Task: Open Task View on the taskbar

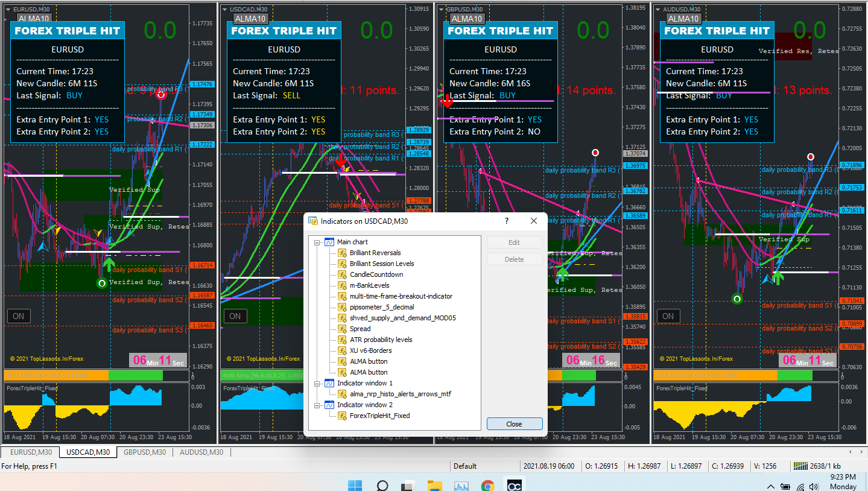Action: (x=408, y=485)
